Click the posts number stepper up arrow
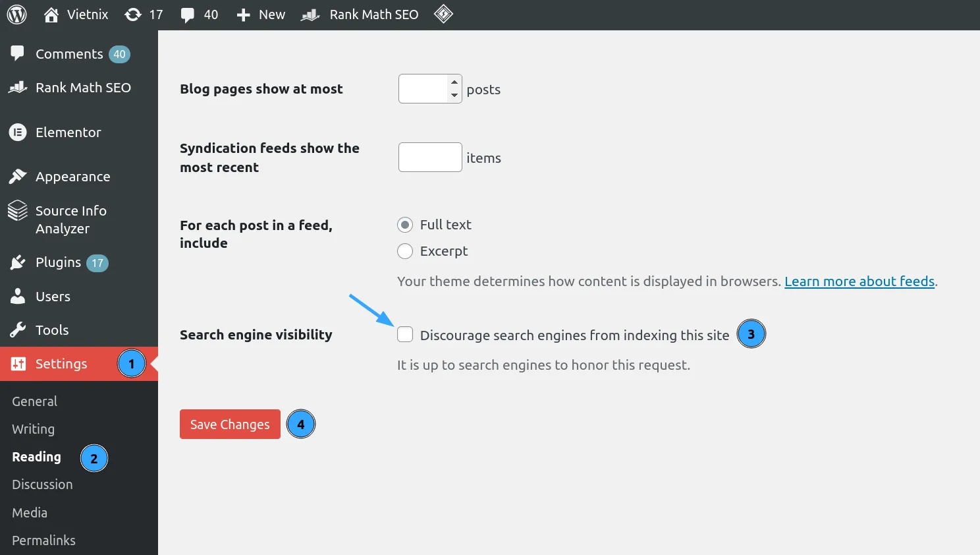980x555 pixels. click(454, 83)
